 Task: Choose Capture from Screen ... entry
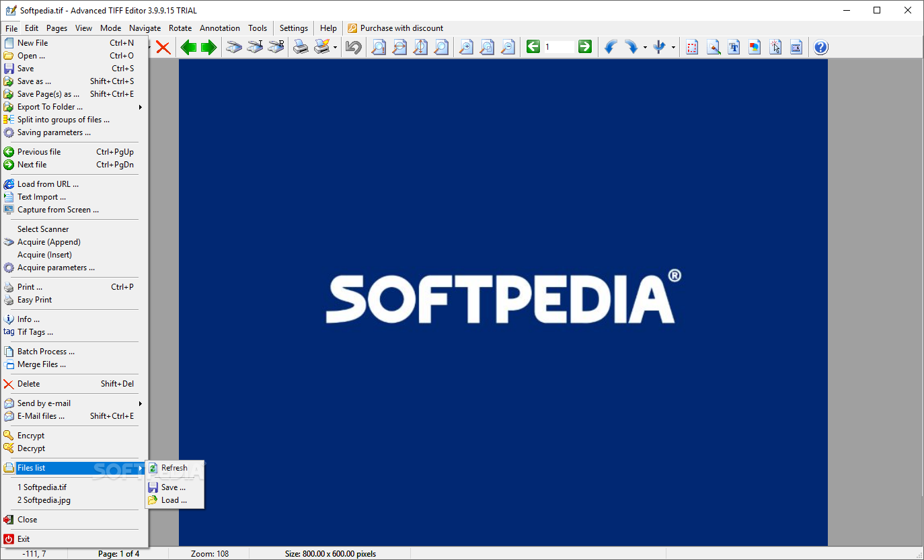[75, 210]
